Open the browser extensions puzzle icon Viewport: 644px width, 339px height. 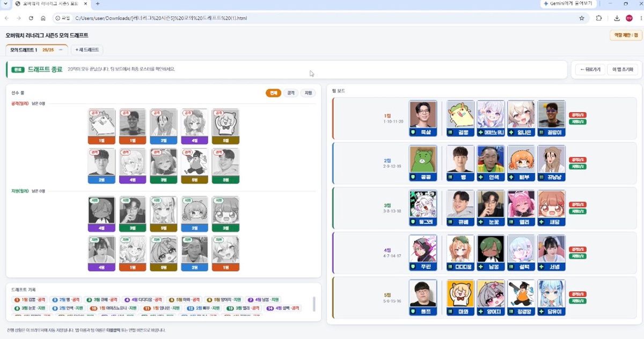coord(599,18)
